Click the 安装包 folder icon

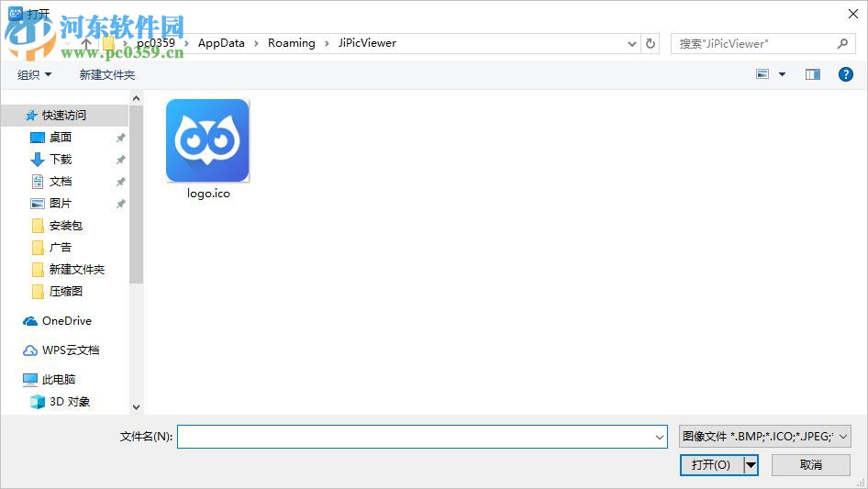click(38, 226)
